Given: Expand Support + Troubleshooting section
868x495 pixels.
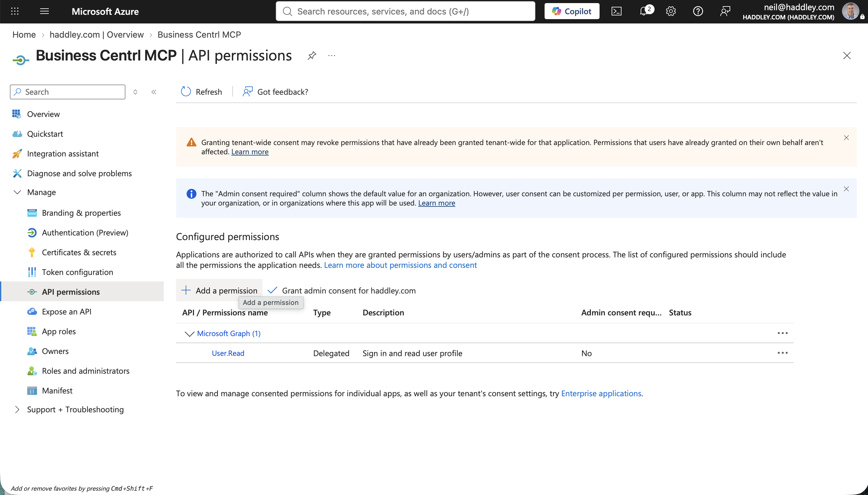Looking at the screenshot, I should tap(17, 409).
